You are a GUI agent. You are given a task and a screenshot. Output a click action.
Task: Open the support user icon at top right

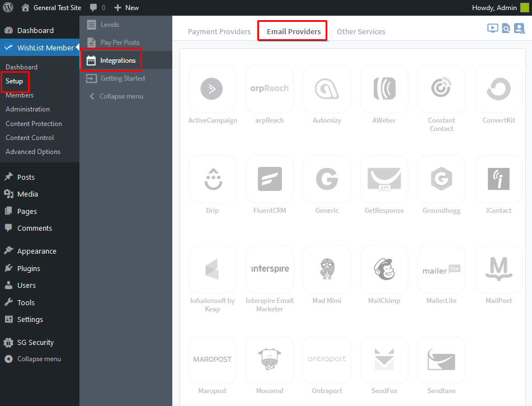tap(520, 28)
